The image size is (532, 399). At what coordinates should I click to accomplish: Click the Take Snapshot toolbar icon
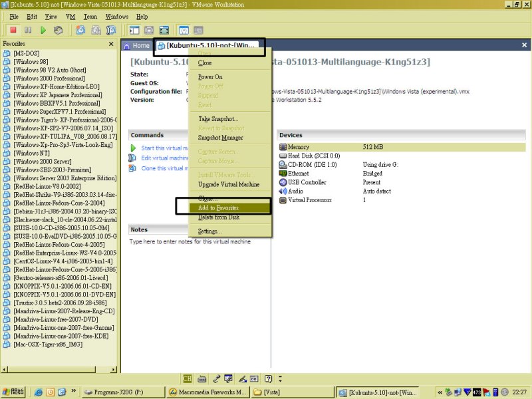(80, 30)
